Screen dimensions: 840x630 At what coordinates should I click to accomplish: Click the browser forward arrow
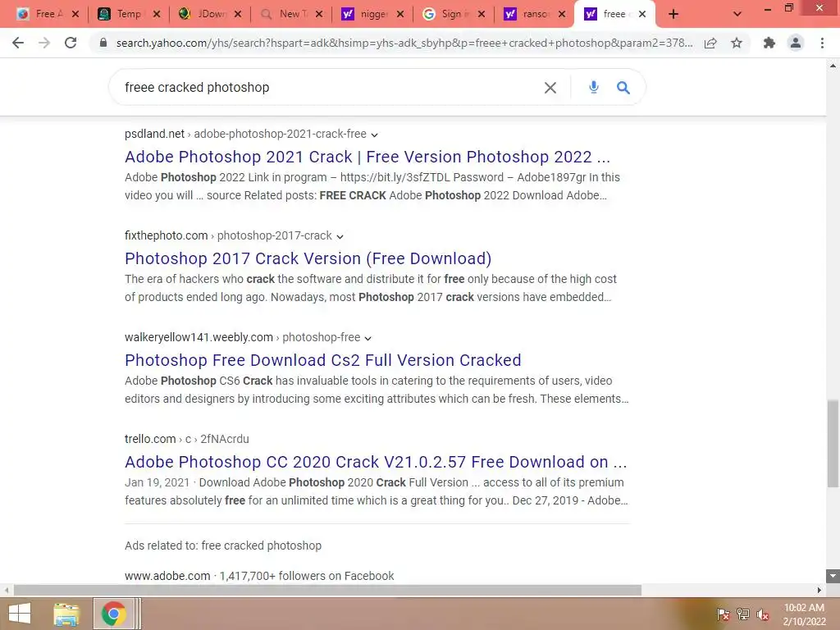[44, 43]
